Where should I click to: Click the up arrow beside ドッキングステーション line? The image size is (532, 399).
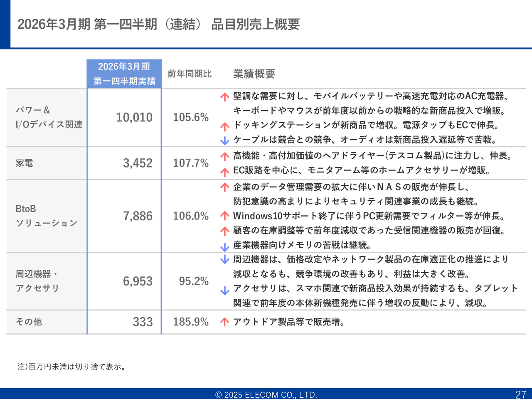tap(225, 126)
